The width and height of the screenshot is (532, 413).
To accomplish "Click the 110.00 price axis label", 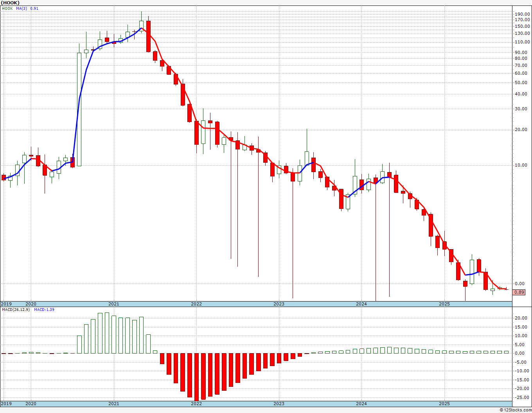I will click(522, 42).
